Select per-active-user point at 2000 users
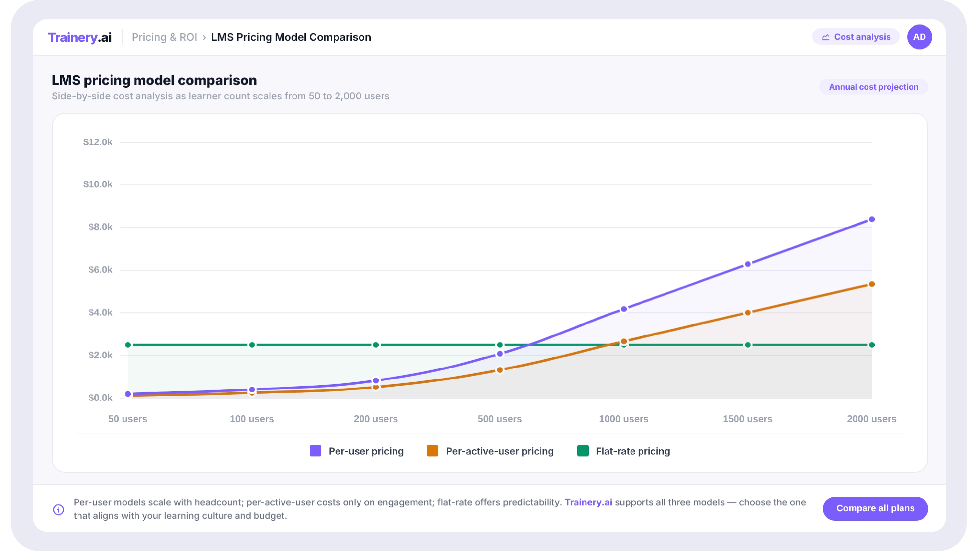The width and height of the screenshot is (980, 551). (871, 284)
